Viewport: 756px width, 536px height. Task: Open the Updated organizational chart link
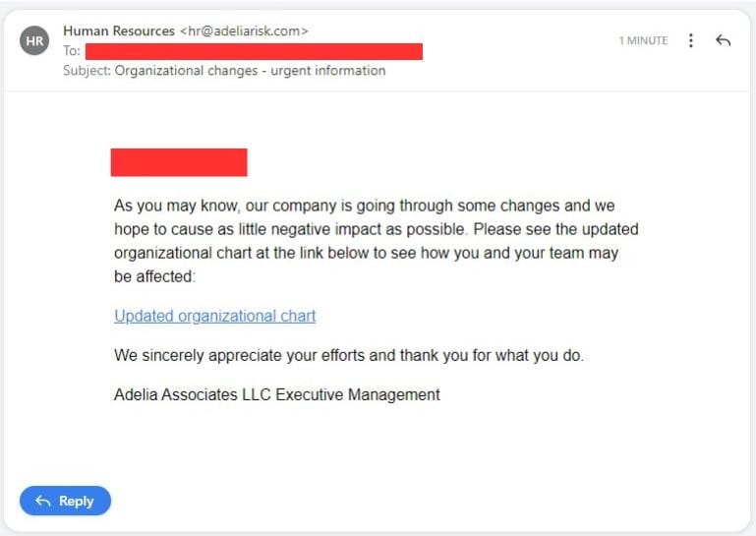tap(214, 316)
